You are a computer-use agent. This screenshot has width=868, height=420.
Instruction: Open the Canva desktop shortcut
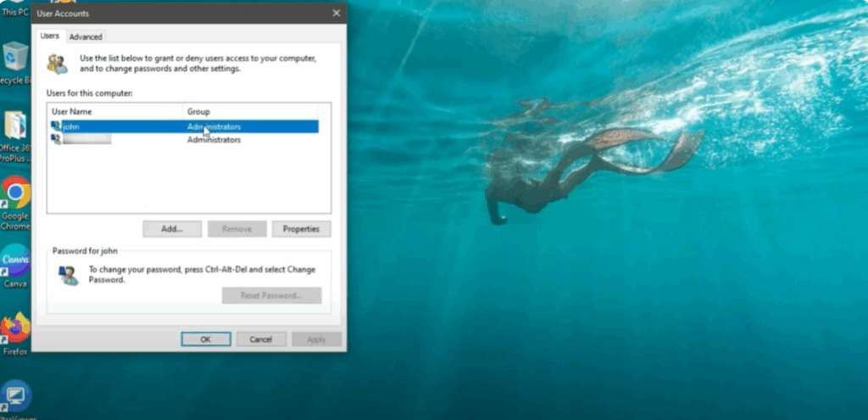pos(14,261)
